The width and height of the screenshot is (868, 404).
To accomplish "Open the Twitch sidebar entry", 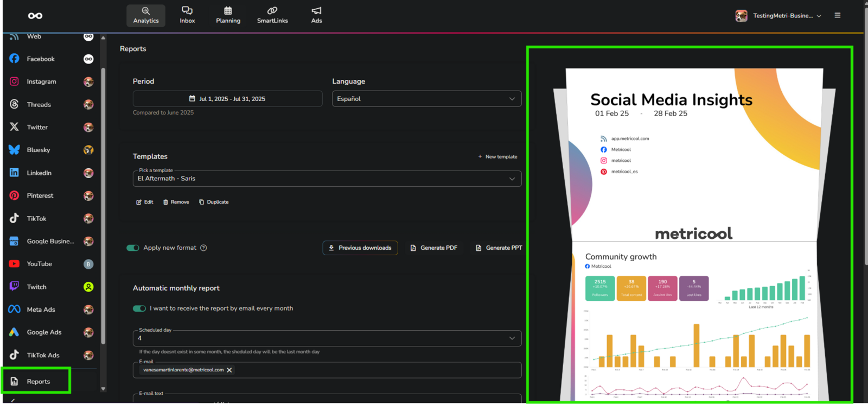I will pos(36,287).
